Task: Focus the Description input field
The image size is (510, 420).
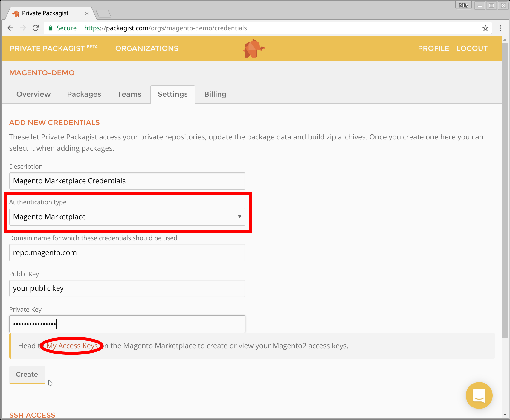Action: (127, 181)
